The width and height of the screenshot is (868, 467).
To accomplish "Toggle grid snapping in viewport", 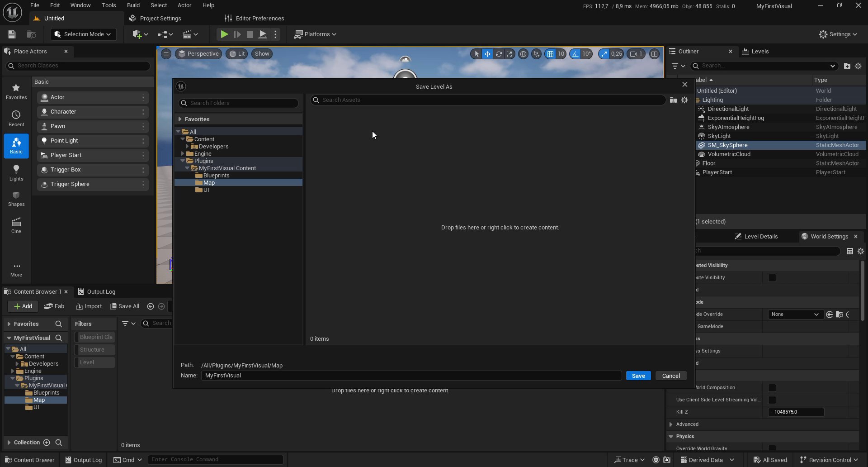I will tap(550, 54).
